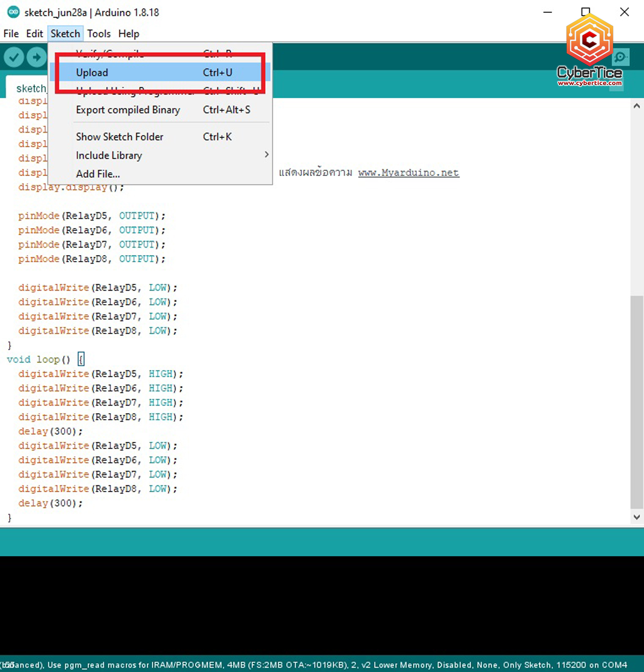
Task: Open the Tools menu
Action: click(98, 33)
